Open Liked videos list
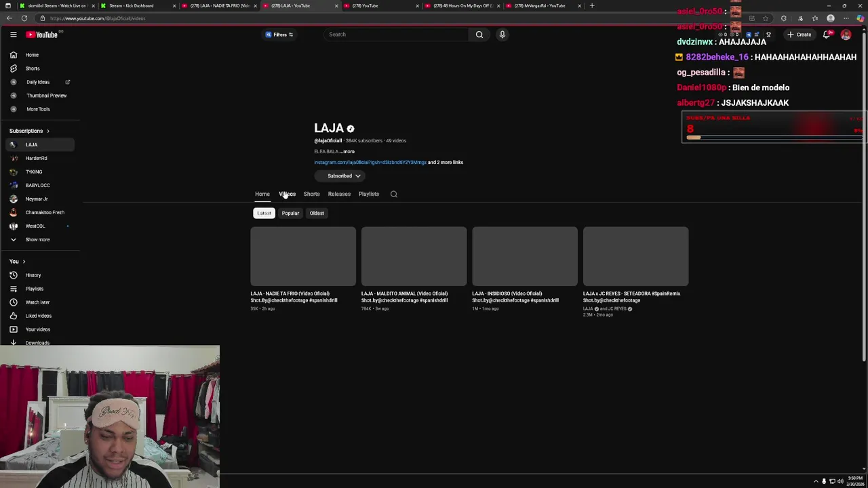The width and height of the screenshot is (868, 488). pos(39,316)
